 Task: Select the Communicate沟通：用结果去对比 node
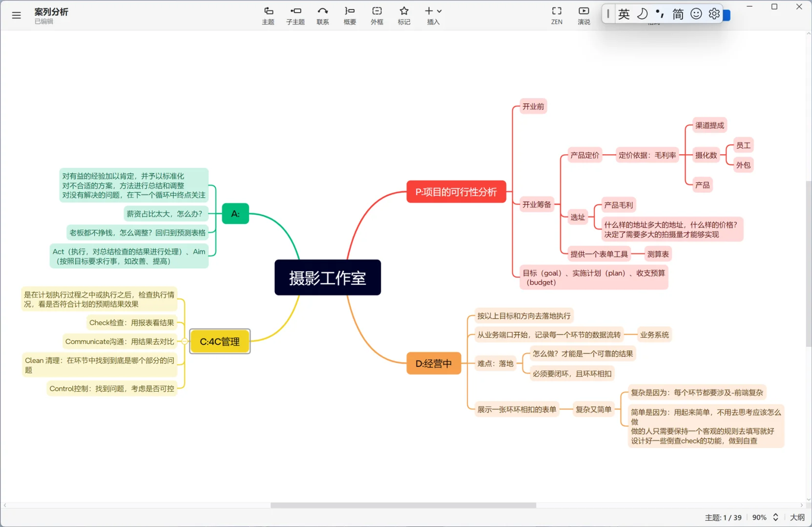click(120, 342)
